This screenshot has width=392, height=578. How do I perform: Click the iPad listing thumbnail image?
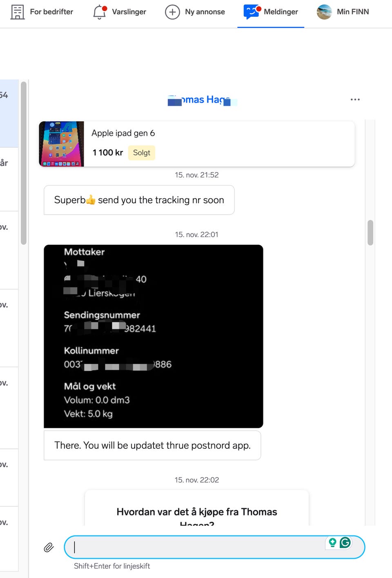pos(62,144)
